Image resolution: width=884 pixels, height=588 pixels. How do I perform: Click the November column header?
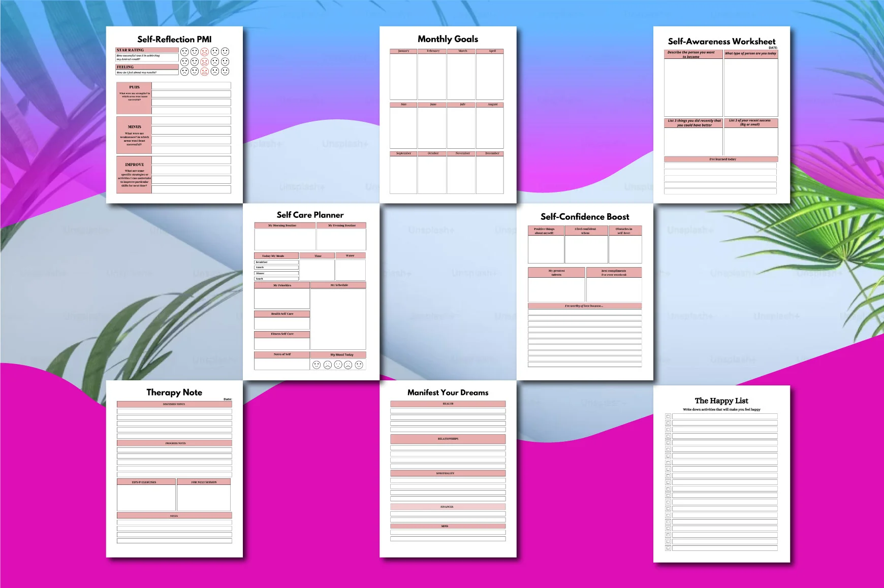[462, 153]
